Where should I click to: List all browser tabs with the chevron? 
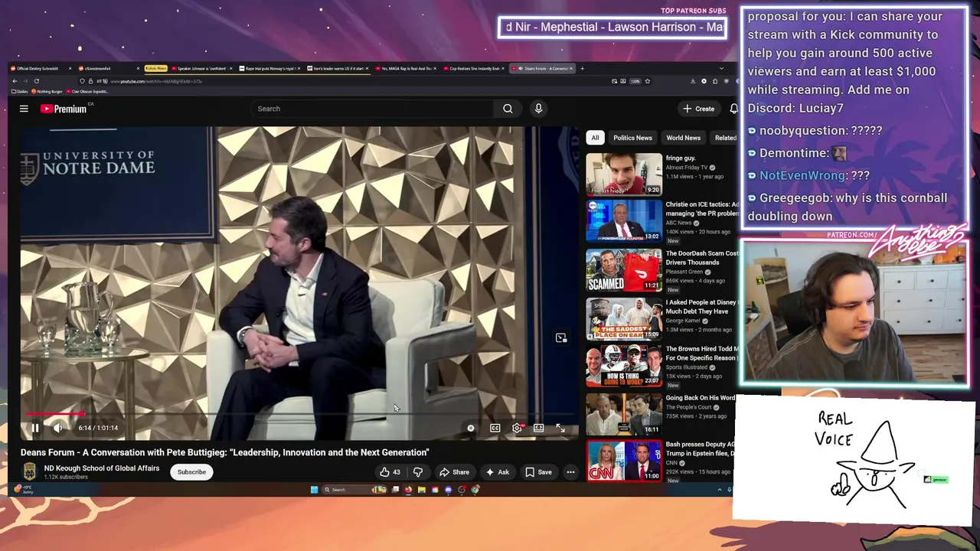click(x=720, y=69)
